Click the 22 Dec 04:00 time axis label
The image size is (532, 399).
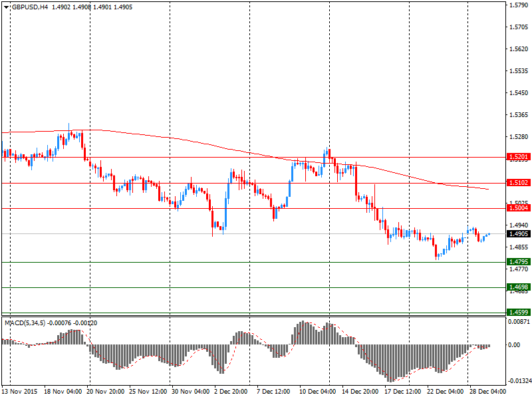coord(446,392)
